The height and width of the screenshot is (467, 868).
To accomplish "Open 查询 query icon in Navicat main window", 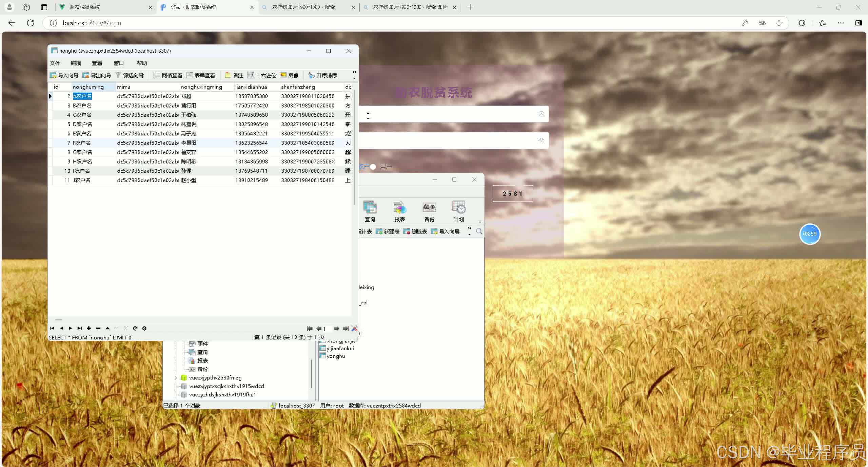I will click(x=370, y=211).
